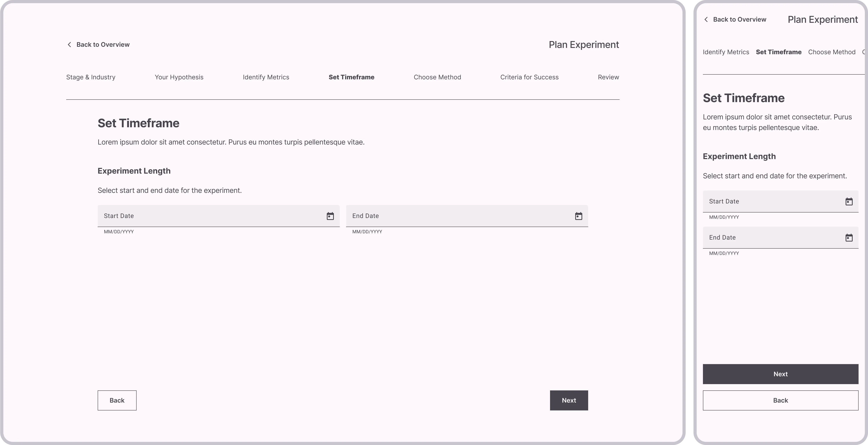Select Set Timeframe in the mobile stepper
The width and height of the screenshot is (868, 445).
(x=779, y=52)
